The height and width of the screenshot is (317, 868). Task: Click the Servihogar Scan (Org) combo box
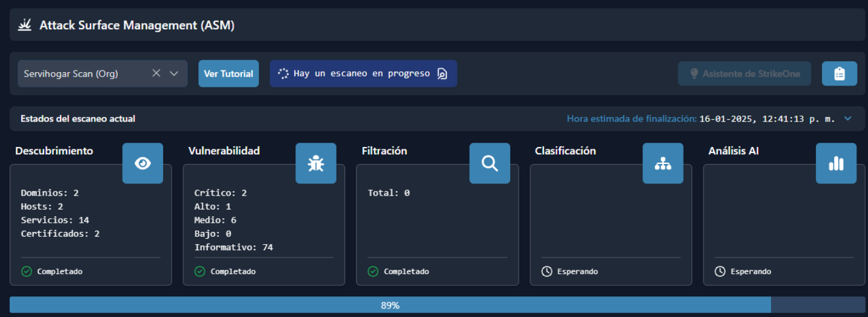point(103,73)
